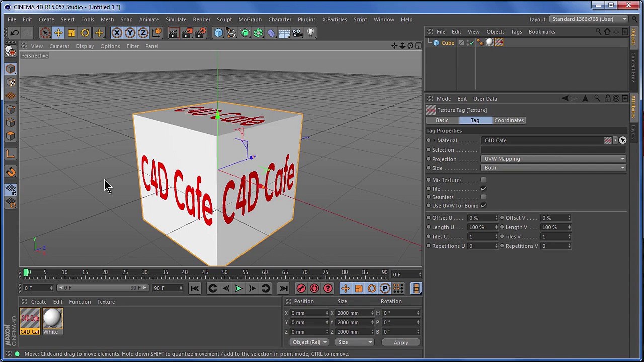
Task: Open the spline pen tools icon
Action: 231,33
